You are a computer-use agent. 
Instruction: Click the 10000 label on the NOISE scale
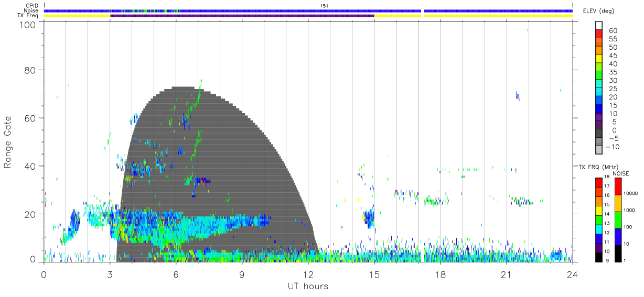pyautogui.click(x=631, y=194)
